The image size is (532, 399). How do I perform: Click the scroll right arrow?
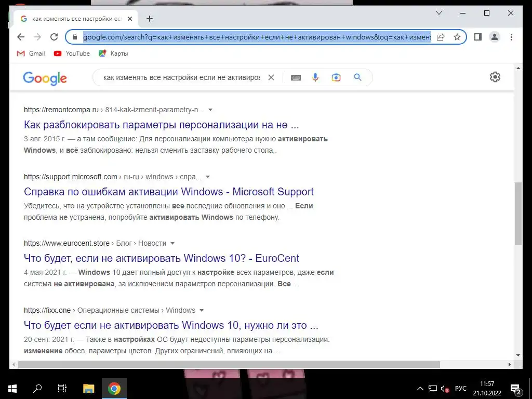click(x=509, y=364)
